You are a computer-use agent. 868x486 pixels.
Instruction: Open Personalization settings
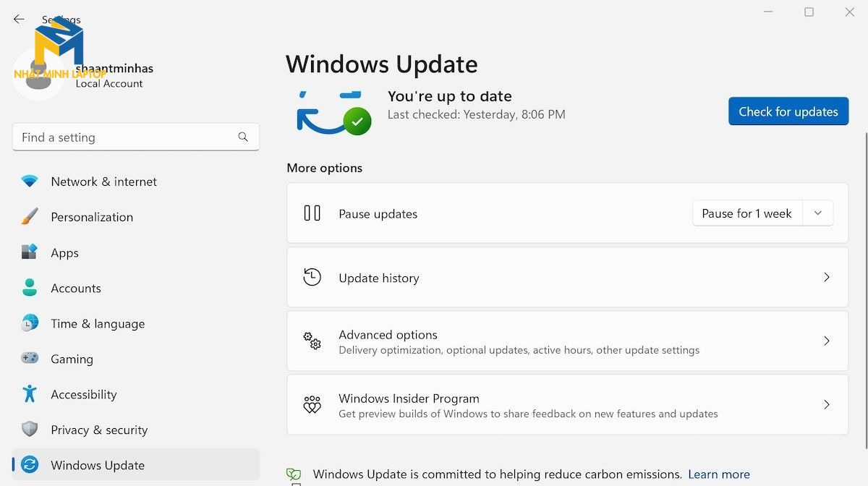[136, 217]
